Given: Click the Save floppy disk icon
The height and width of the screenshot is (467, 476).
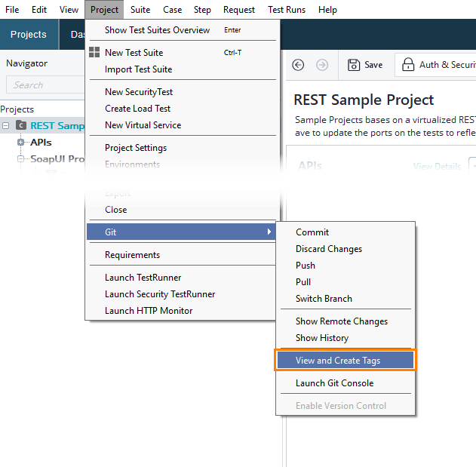Looking at the screenshot, I should point(353,65).
